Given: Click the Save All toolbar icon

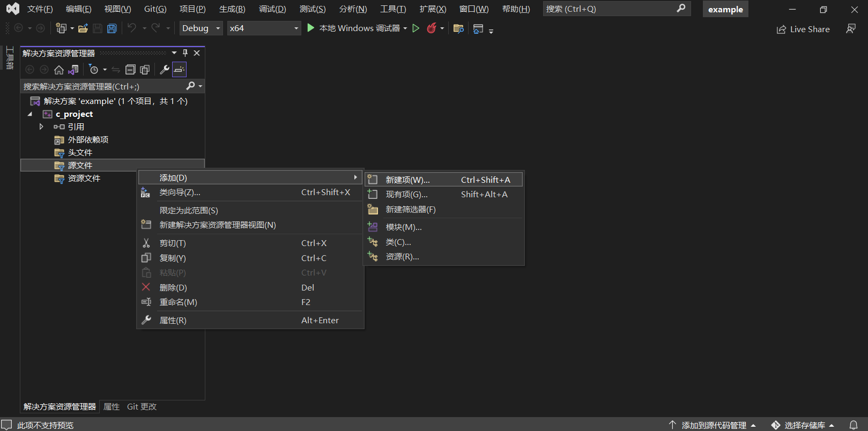Looking at the screenshot, I should 112,28.
